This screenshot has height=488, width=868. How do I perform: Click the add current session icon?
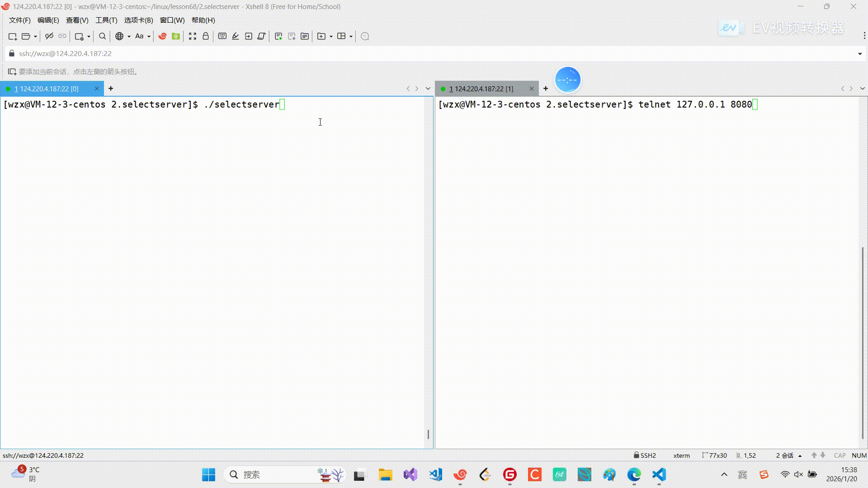pos(12,72)
